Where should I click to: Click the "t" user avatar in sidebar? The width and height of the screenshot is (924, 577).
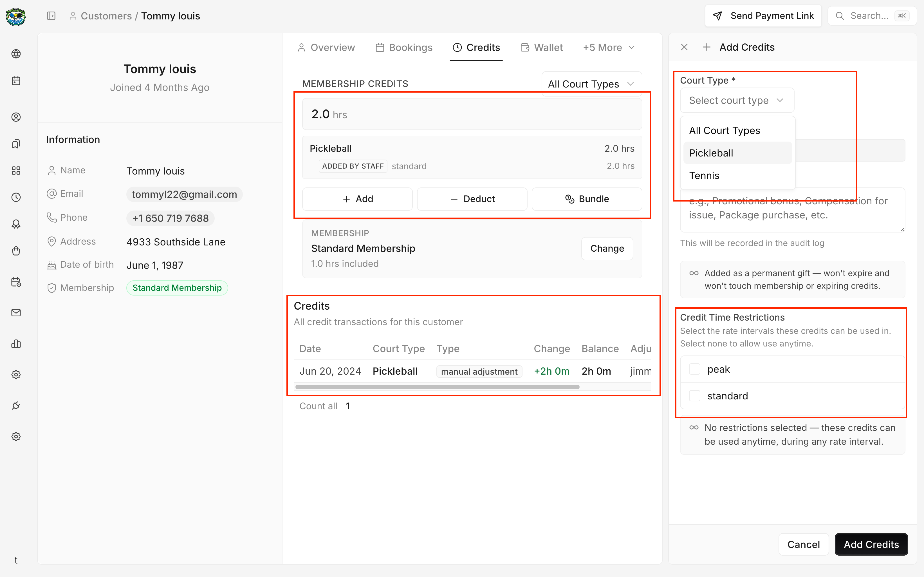(16, 560)
